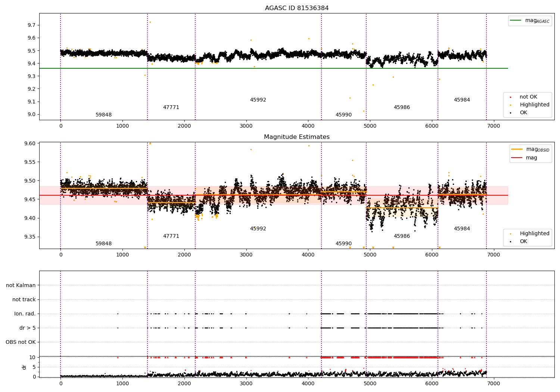Click the 10 tick label on the dr axis
The image size is (560, 392).
32,358
